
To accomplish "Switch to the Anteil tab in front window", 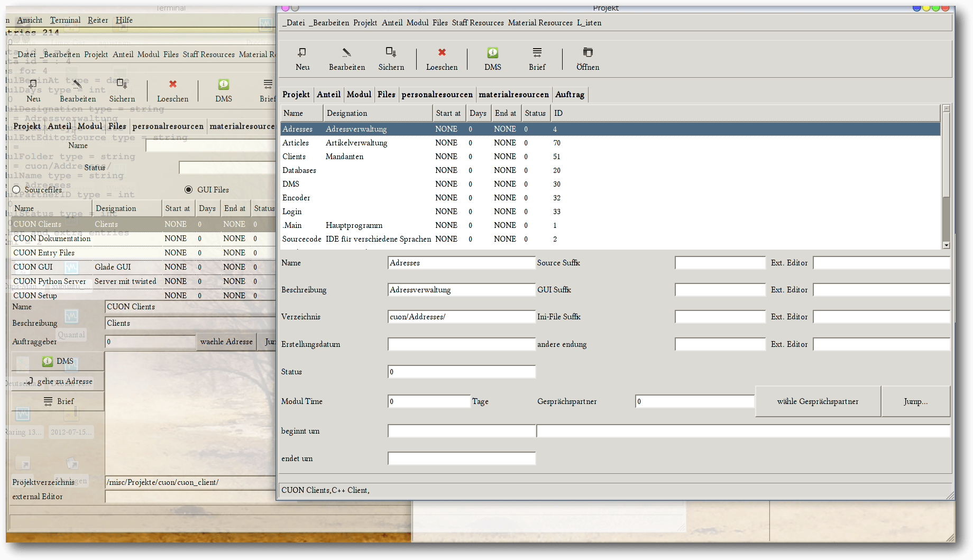I will 328,95.
